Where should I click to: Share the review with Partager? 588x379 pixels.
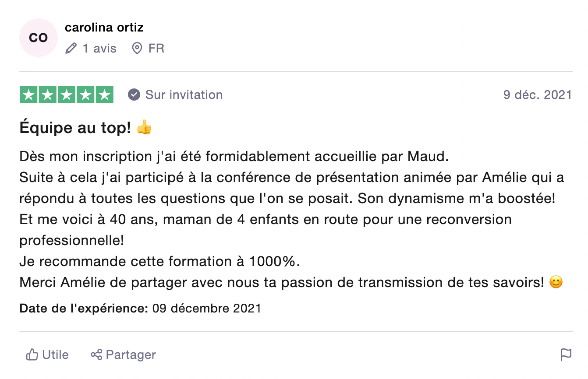(123, 354)
